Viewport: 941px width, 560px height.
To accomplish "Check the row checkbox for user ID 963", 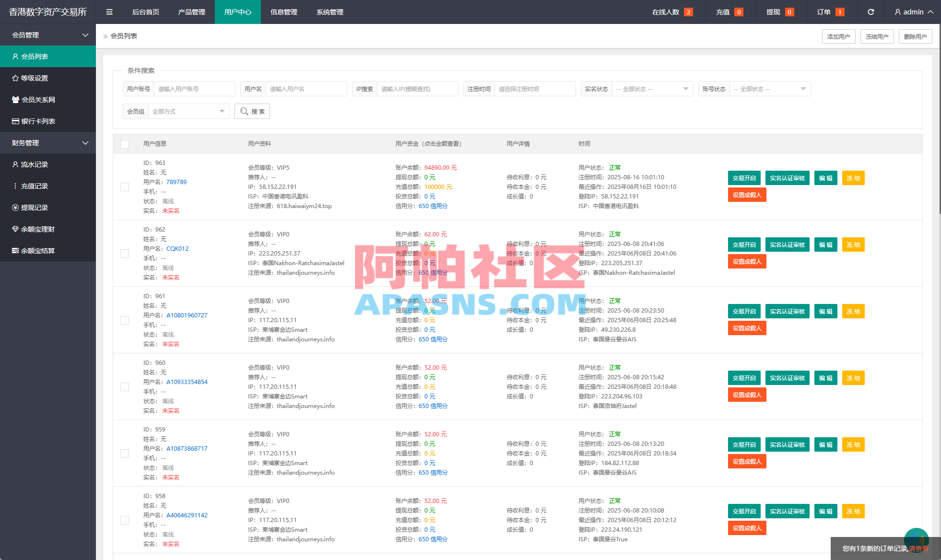I will coord(125,187).
